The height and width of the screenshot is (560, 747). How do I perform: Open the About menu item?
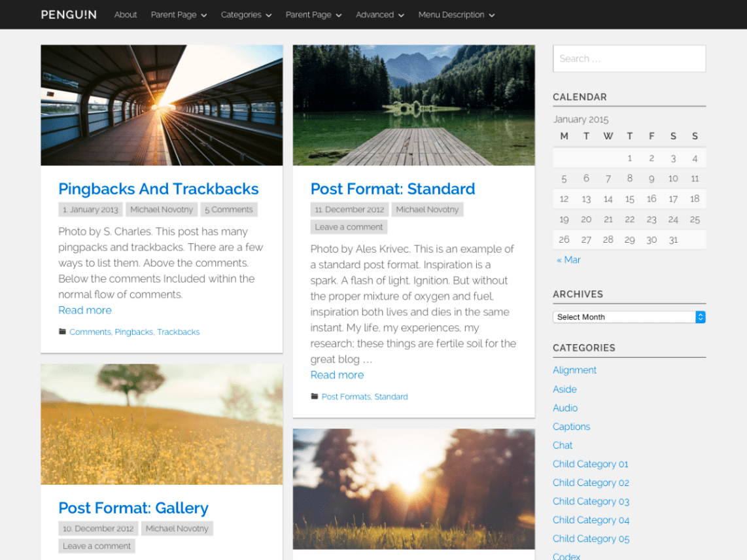125,14
